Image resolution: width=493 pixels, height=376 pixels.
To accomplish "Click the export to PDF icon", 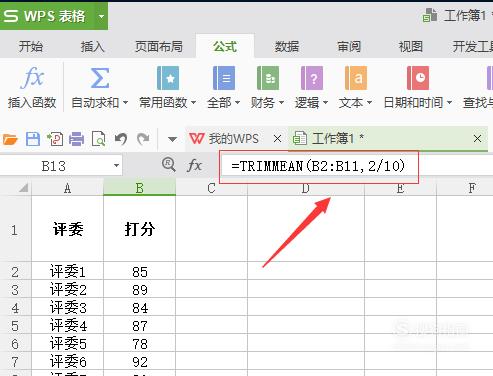I will tap(55, 139).
